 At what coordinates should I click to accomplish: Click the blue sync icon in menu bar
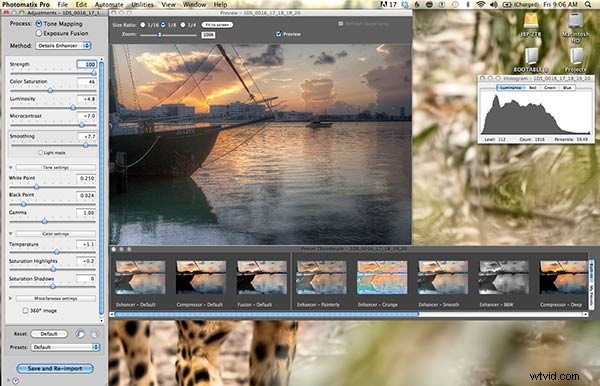[x=405, y=4]
